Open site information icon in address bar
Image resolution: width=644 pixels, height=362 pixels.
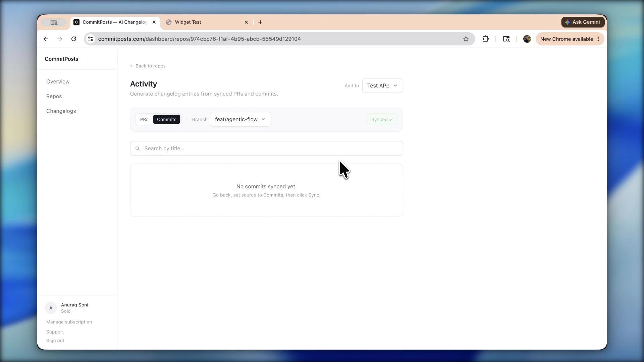(91, 39)
